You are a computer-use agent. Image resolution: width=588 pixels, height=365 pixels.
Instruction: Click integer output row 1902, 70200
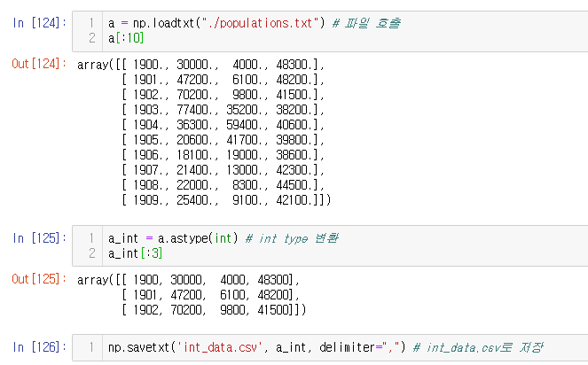coord(214,309)
